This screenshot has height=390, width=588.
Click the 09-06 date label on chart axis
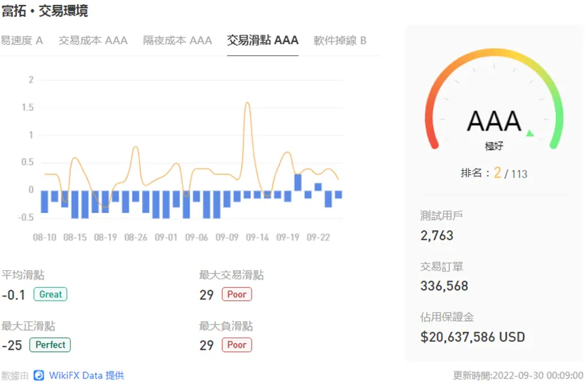pos(196,238)
